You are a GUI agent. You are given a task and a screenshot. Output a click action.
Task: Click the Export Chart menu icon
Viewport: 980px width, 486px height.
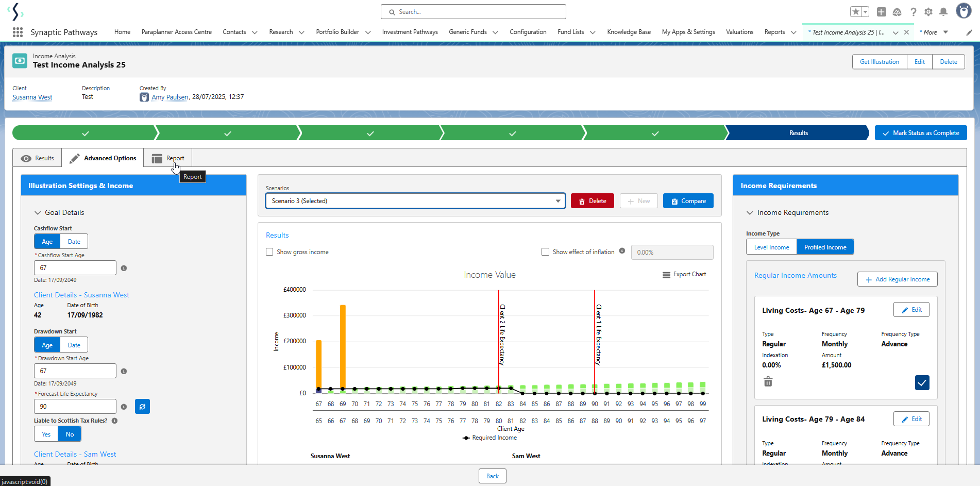point(666,275)
